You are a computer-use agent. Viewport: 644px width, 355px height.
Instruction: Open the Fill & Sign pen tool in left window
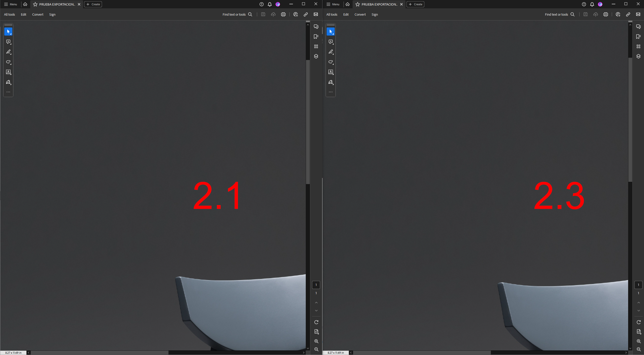[8, 82]
